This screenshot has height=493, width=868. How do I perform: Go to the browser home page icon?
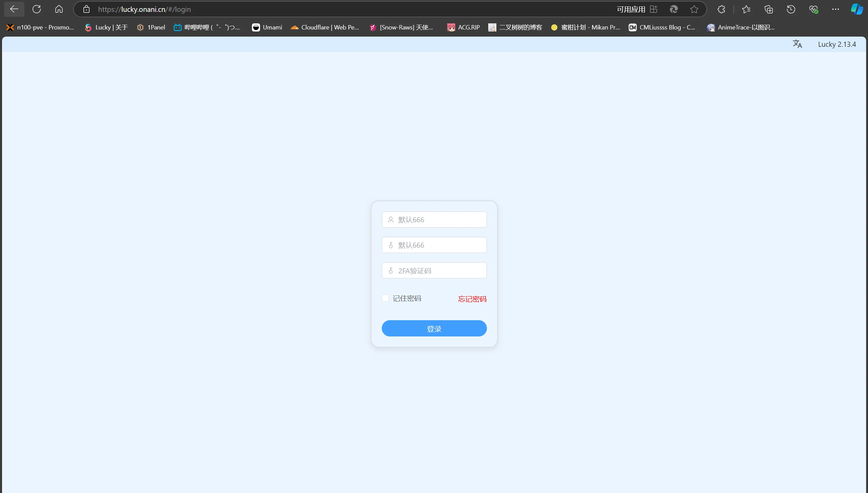click(x=59, y=9)
